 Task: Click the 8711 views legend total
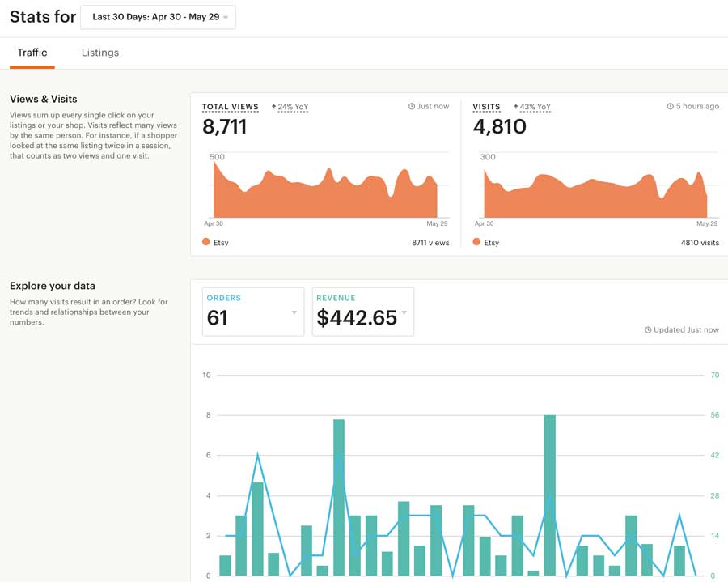pos(430,243)
